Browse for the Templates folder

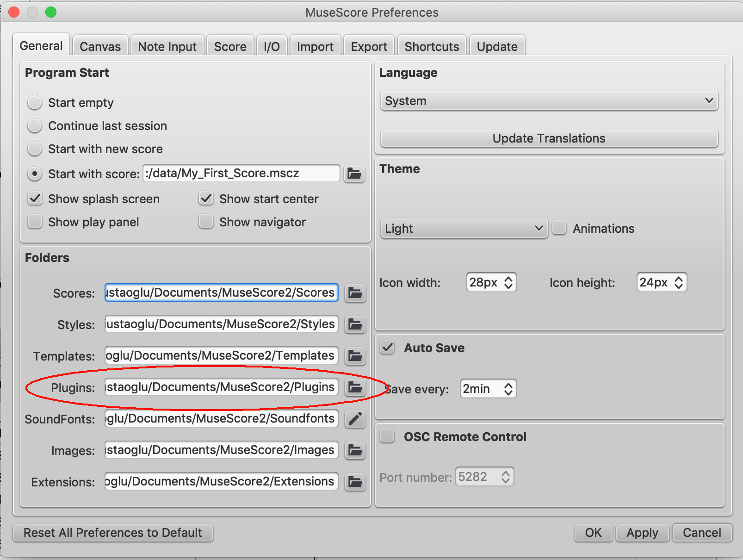[x=355, y=356]
